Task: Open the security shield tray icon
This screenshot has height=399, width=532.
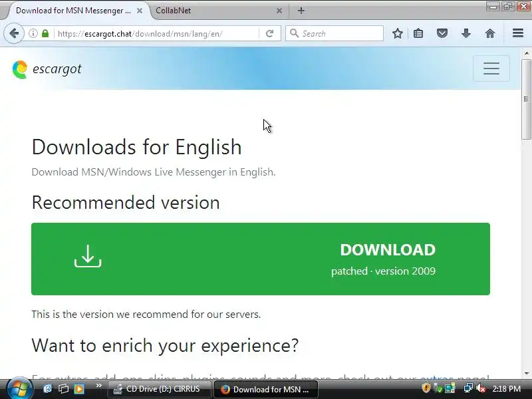Action: click(x=426, y=388)
